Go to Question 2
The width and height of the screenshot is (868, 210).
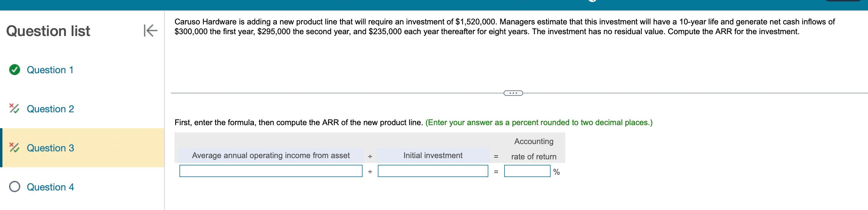click(x=50, y=109)
